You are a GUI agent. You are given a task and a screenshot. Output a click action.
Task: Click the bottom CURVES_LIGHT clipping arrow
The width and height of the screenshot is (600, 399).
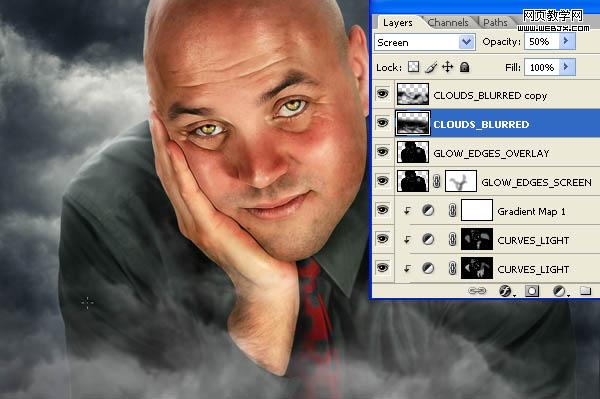click(x=407, y=269)
